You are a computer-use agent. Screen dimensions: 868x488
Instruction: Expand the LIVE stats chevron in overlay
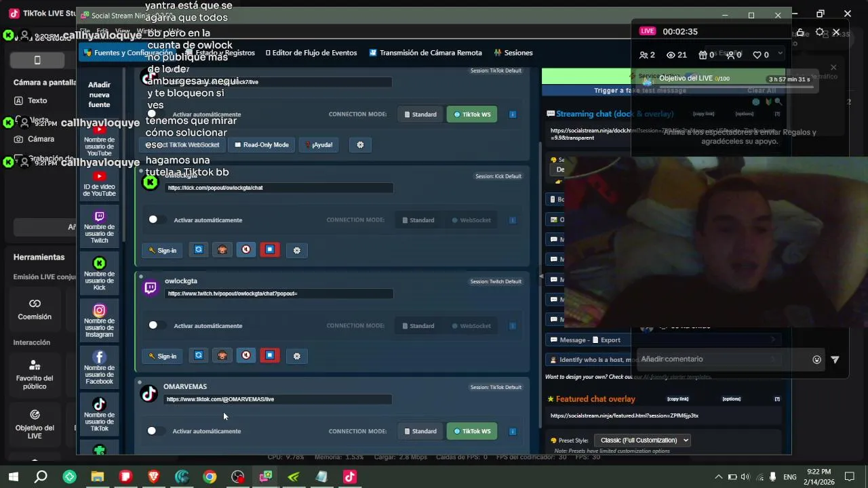pyautogui.click(x=781, y=54)
